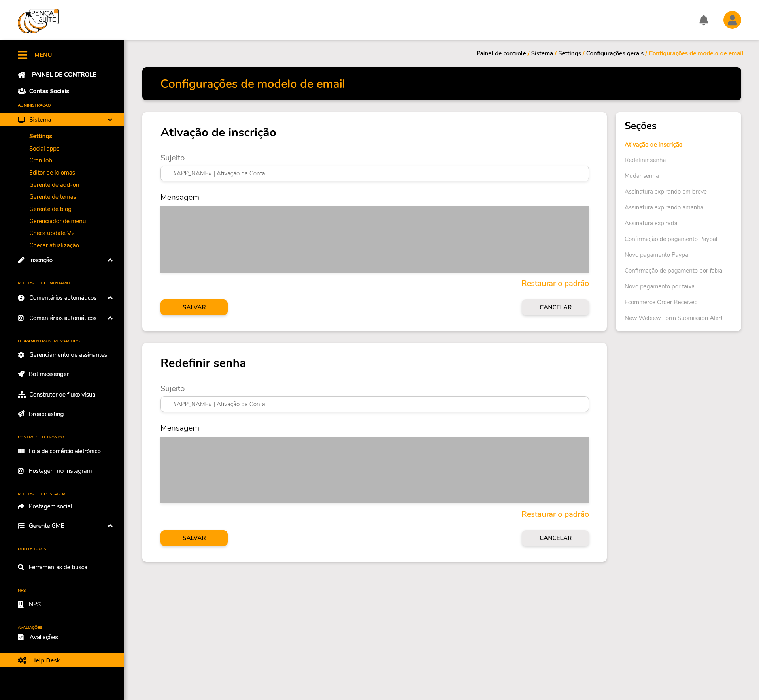Click the Bot messenger rocket icon
The width and height of the screenshot is (759, 700).
21,374
